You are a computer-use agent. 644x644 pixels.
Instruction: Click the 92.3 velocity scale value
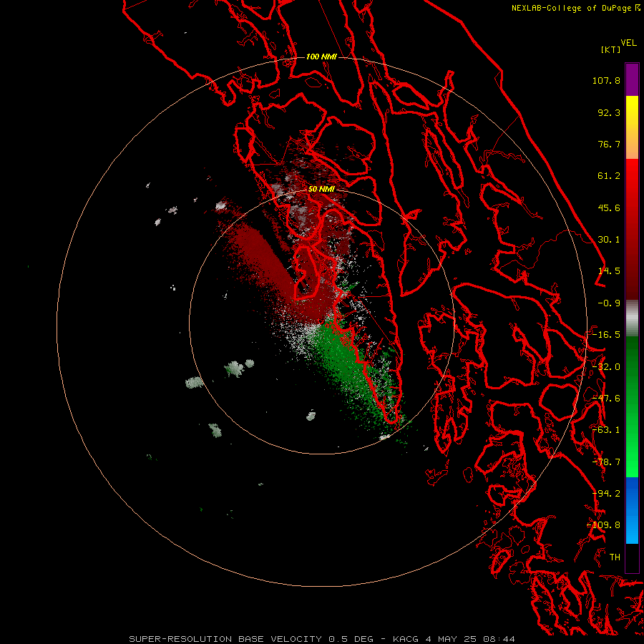click(609, 112)
